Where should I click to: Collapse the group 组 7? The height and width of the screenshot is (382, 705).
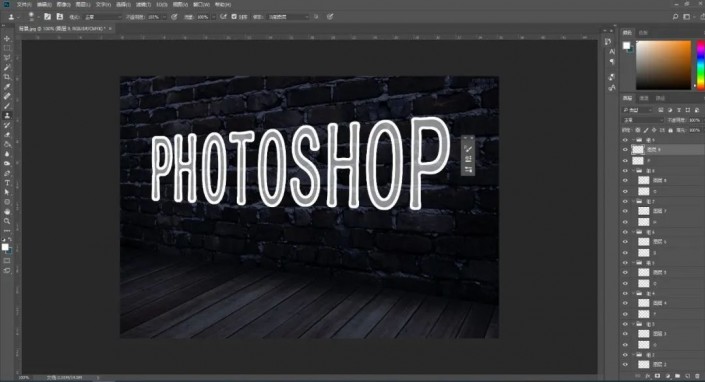pyautogui.click(x=633, y=201)
